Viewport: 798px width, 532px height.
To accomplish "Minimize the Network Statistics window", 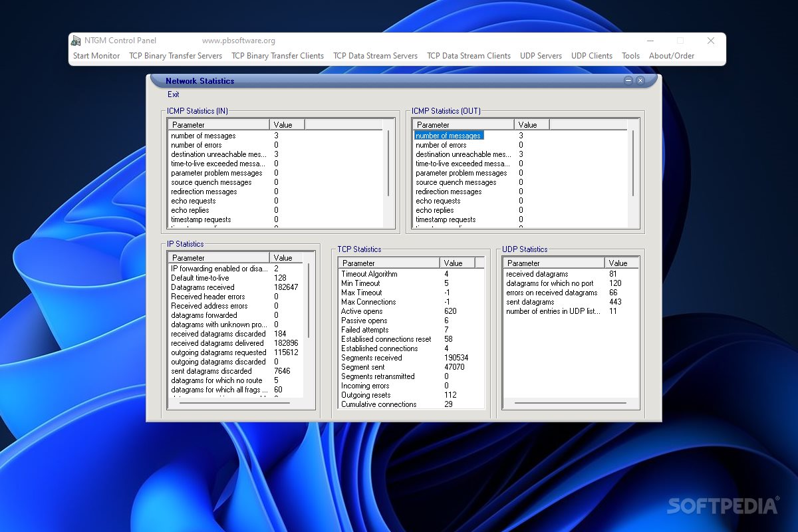I will (x=628, y=80).
